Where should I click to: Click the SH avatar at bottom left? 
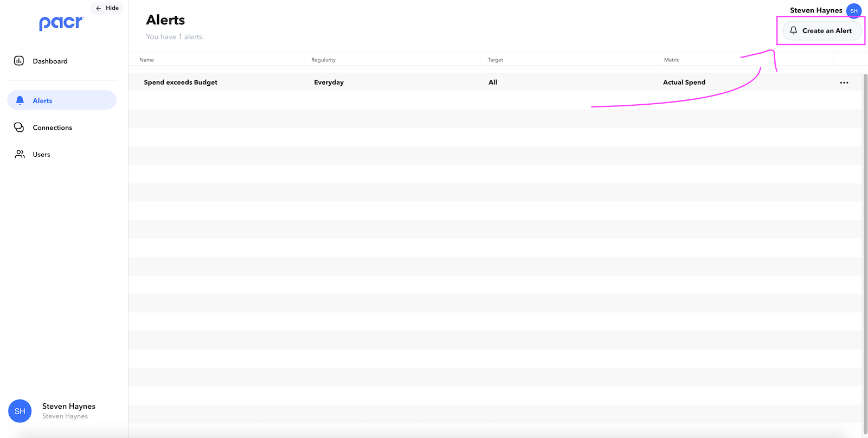[x=20, y=411]
